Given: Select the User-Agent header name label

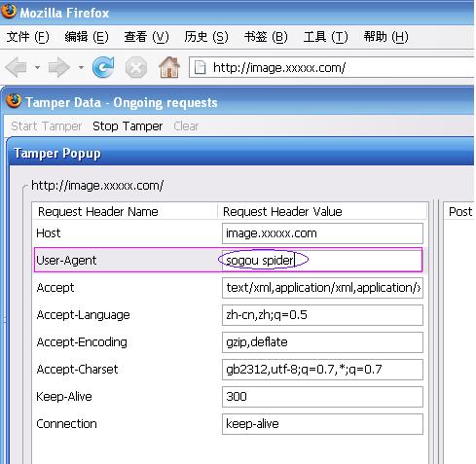Looking at the screenshot, I should [66, 261].
